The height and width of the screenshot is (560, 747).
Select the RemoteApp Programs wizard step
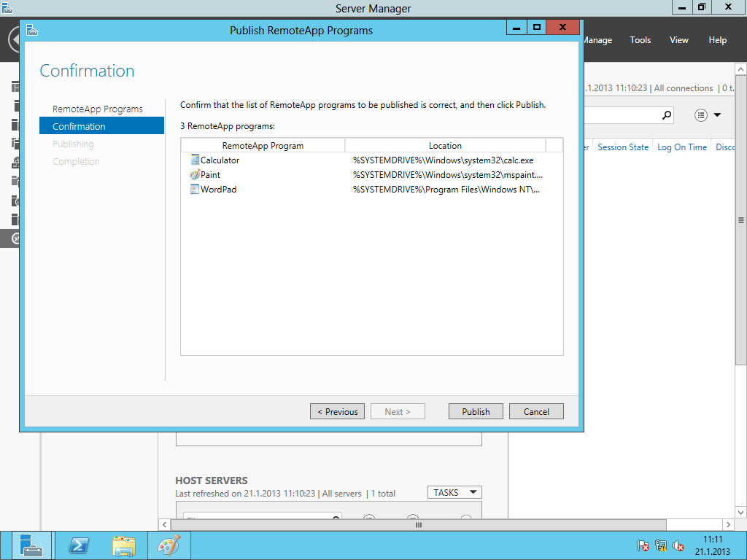[x=98, y=109]
